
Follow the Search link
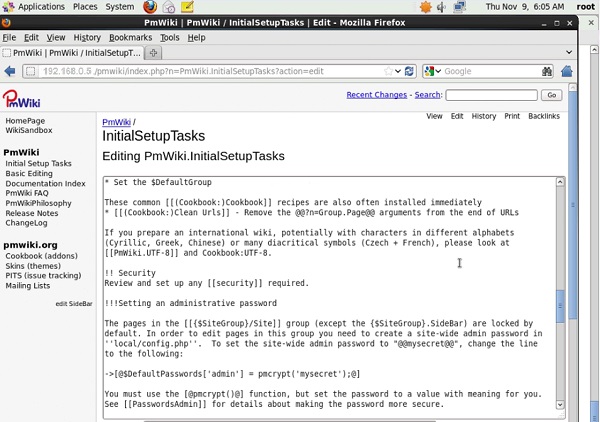(427, 95)
